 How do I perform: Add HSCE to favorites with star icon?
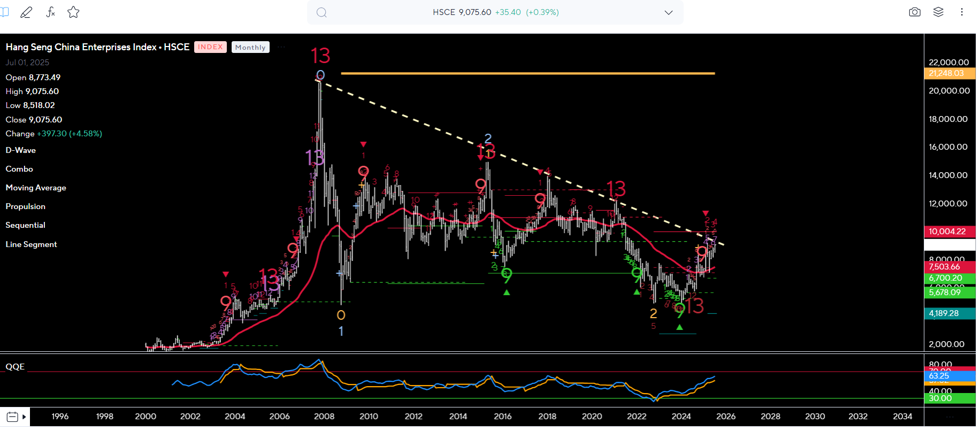pyautogui.click(x=74, y=12)
